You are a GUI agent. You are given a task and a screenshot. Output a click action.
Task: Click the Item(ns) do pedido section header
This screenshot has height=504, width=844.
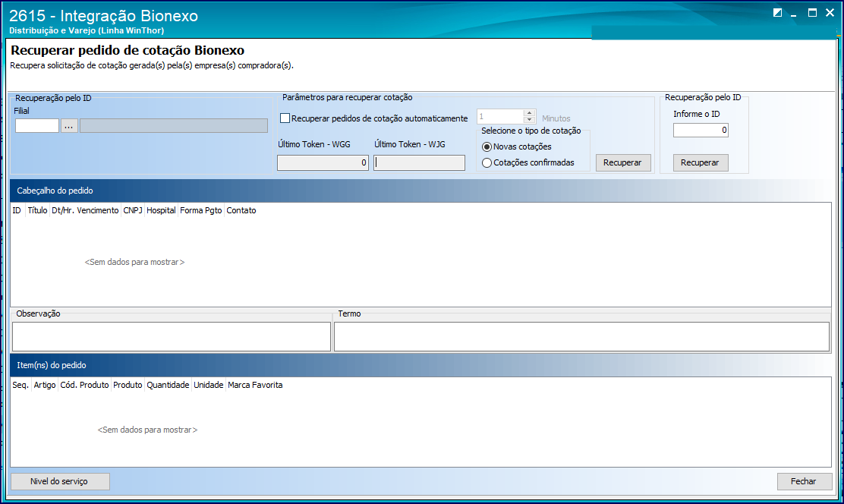tap(421, 365)
